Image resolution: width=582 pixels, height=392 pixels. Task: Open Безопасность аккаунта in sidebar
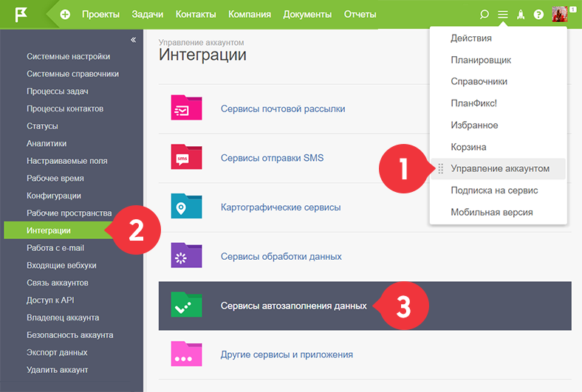69,335
